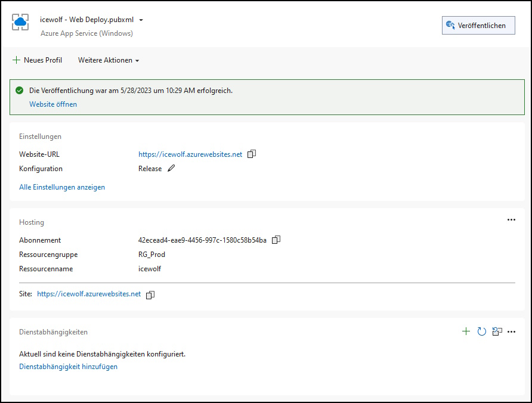The height and width of the screenshot is (403, 532).
Task: Select the RG_Prod resource group value
Action: pyautogui.click(x=151, y=255)
